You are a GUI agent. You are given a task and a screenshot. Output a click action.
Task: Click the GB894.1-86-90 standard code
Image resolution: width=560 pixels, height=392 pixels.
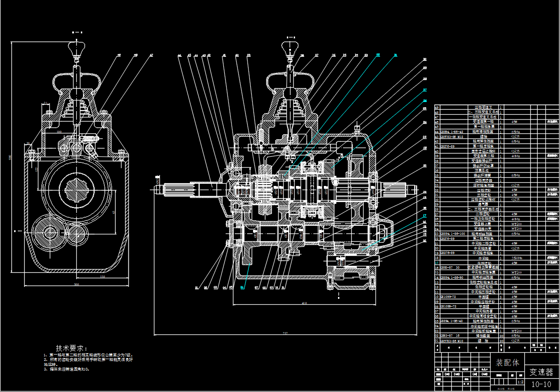pyautogui.click(x=452, y=277)
